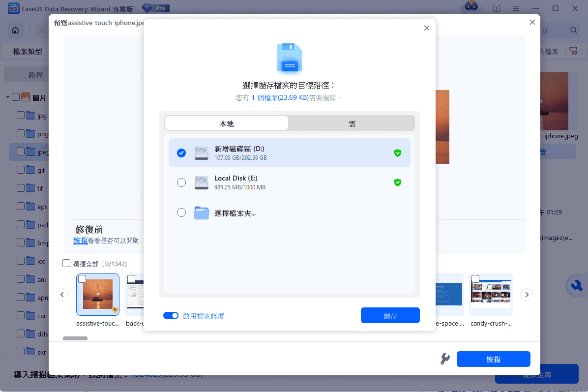Open the 檔案類型 tab in main window
Screen dimensions: 588x392
click(x=28, y=51)
